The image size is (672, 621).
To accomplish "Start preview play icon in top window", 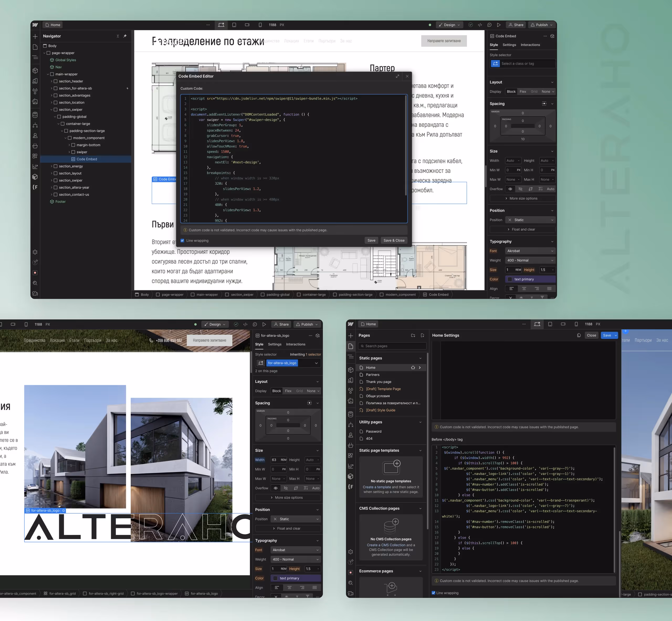I will (499, 25).
